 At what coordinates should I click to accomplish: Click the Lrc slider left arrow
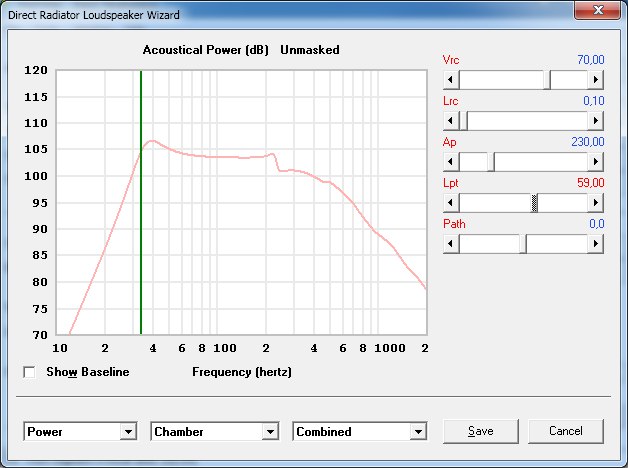coord(451,121)
